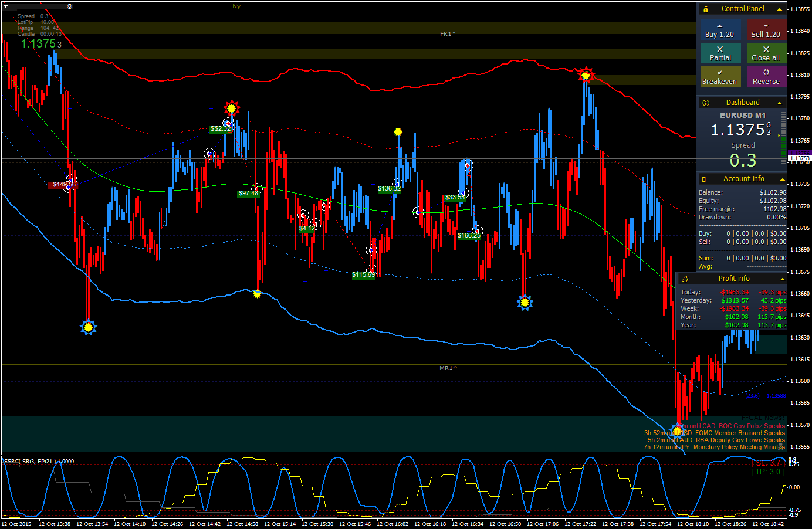Click the $136.32 trade profit label
This screenshot has width=812, height=529.
point(389,188)
